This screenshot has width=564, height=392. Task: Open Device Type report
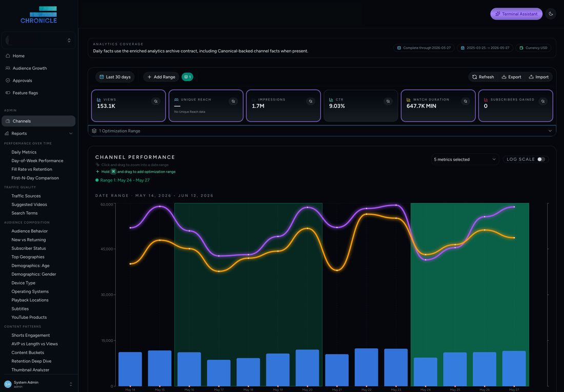pos(24,283)
